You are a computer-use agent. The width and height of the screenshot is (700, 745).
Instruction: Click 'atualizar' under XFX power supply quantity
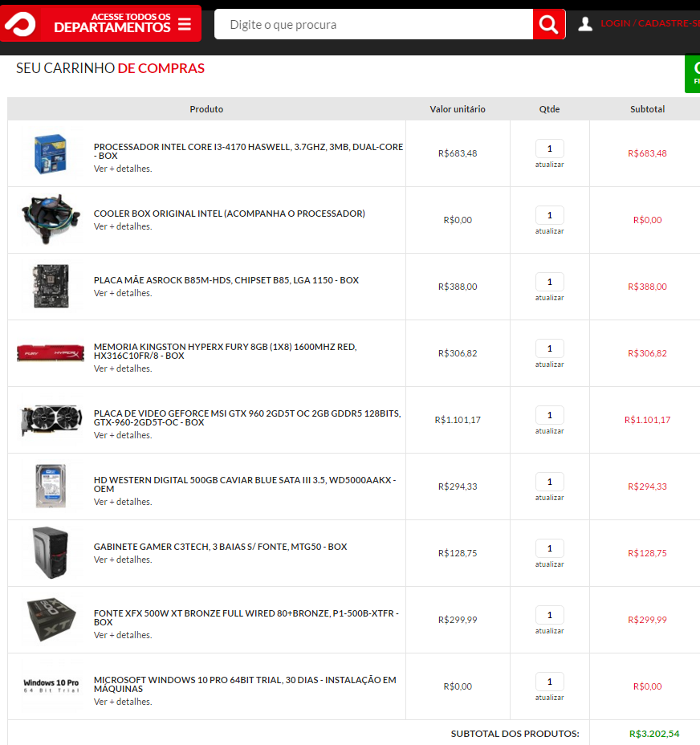pyautogui.click(x=550, y=631)
